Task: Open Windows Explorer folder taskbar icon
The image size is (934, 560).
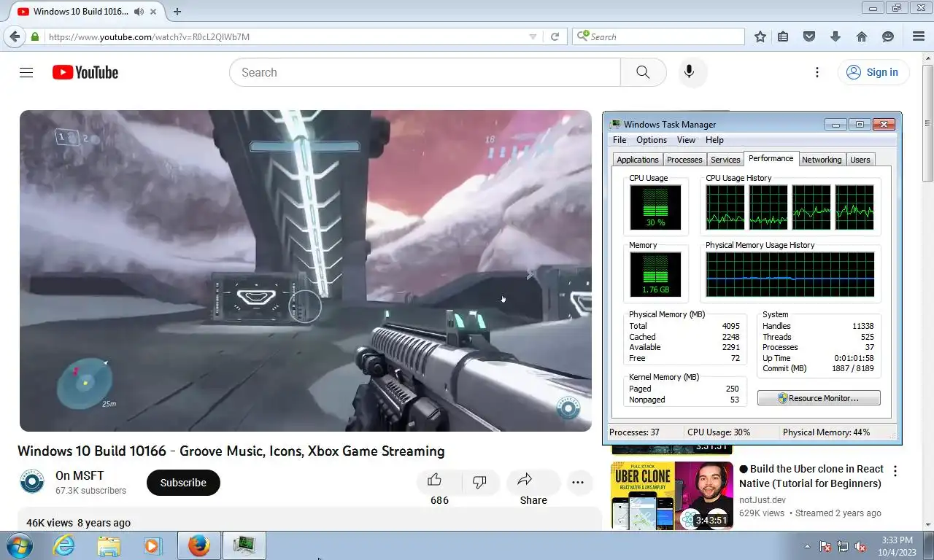Action: point(109,545)
